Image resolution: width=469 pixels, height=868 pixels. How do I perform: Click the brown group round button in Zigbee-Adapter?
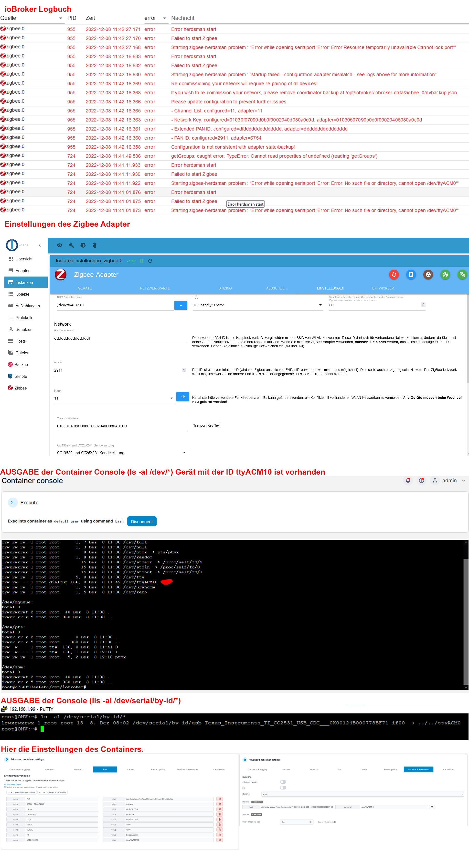pos(428,275)
